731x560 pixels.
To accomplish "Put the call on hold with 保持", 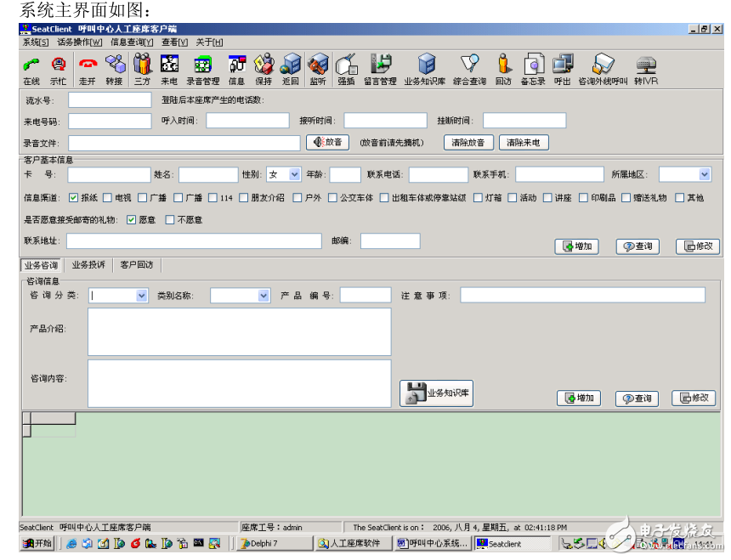I will (263, 69).
